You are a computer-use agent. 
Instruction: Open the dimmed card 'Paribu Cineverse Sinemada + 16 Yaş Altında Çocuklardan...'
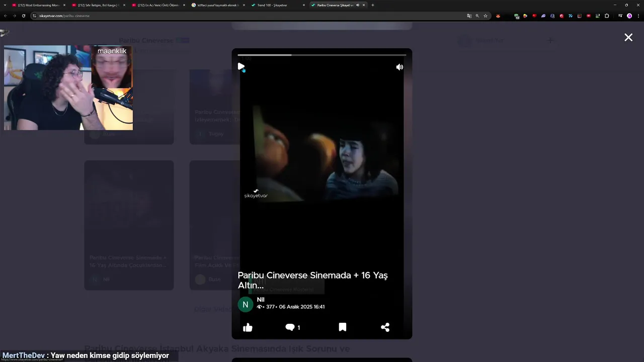[129, 225]
